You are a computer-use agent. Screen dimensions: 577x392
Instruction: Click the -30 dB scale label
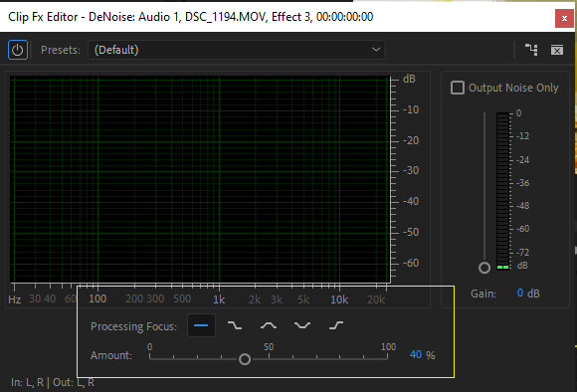coord(411,170)
